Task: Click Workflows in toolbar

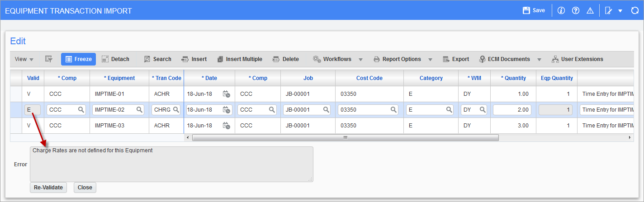Action: 332,59
